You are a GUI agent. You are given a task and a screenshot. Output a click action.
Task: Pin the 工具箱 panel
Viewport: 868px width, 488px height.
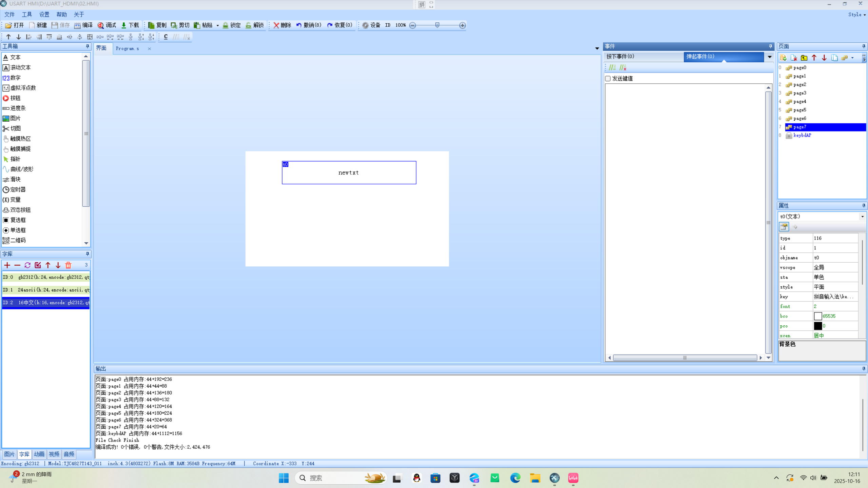pyautogui.click(x=87, y=46)
